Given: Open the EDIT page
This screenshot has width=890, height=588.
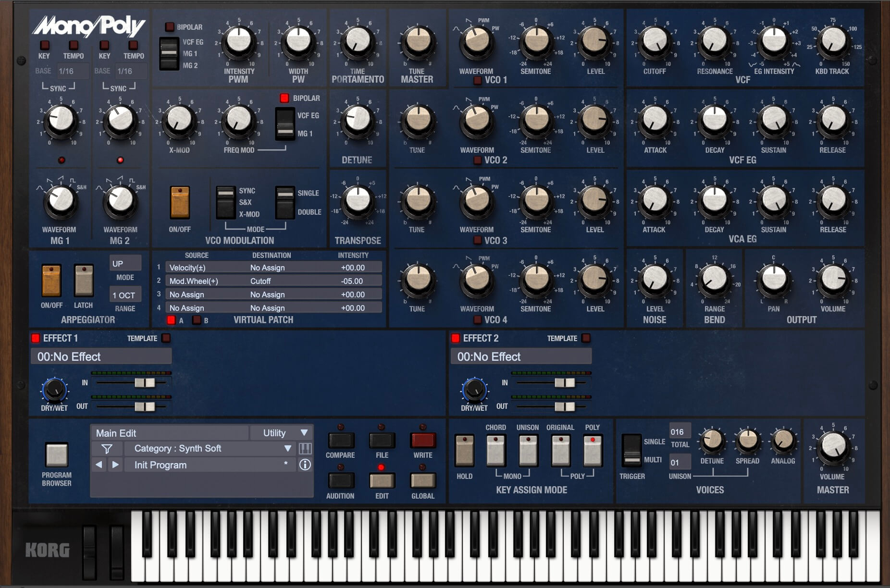Looking at the screenshot, I should click(x=382, y=480).
